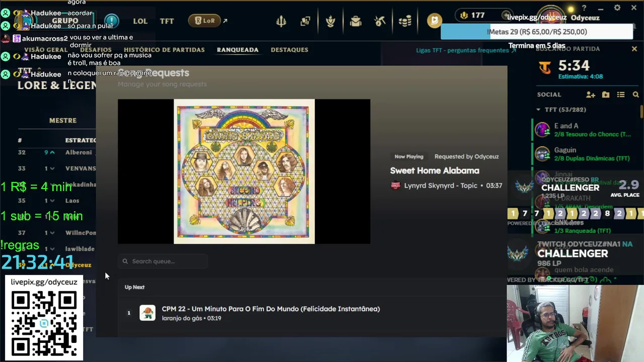The height and width of the screenshot is (362, 644).
Task: Select the Laos leaderboard row
Action: (x=56, y=201)
